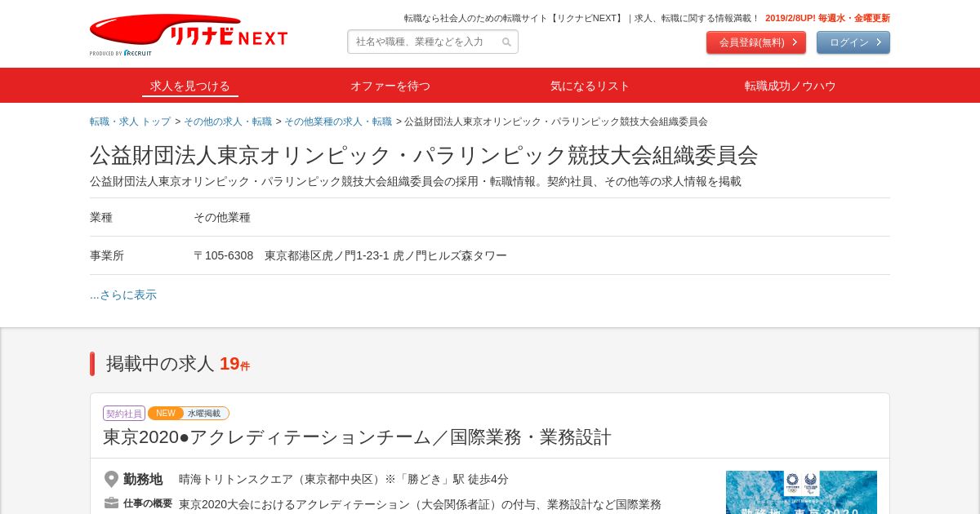Viewport: 980px width, 514px height.
Task: Follow the その他の求人・転職 breadcrumb link
Action: [228, 122]
